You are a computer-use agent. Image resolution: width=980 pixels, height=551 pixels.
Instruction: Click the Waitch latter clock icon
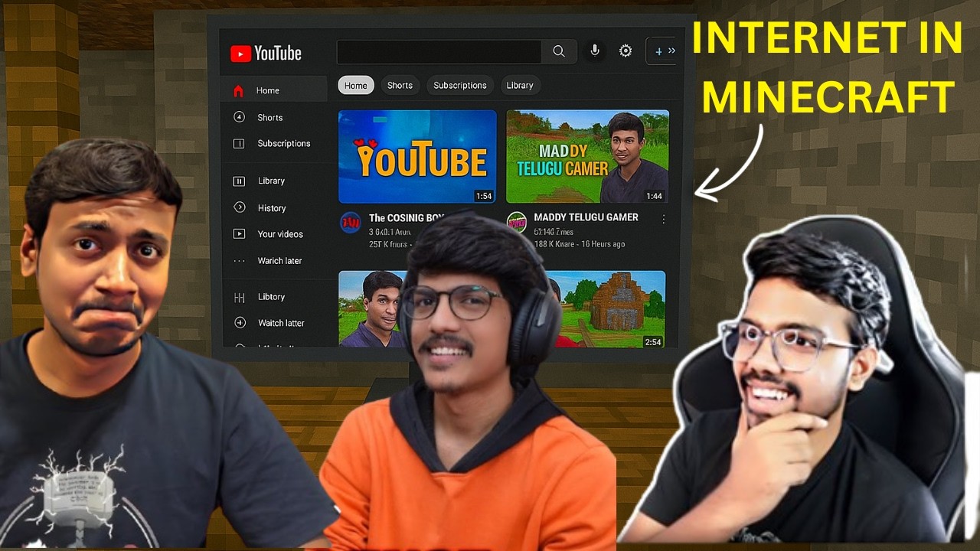(239, 323)
